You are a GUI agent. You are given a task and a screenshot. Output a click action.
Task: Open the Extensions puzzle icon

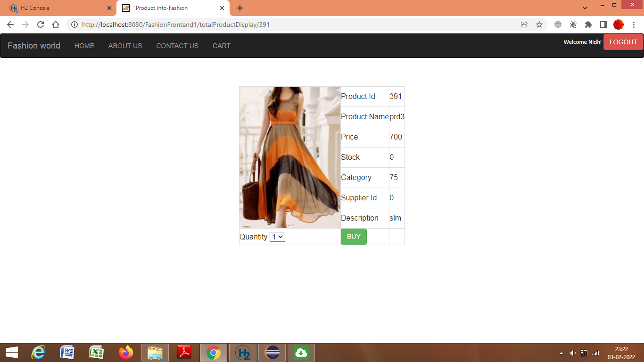pyautogui.click(x=588, y=25)
